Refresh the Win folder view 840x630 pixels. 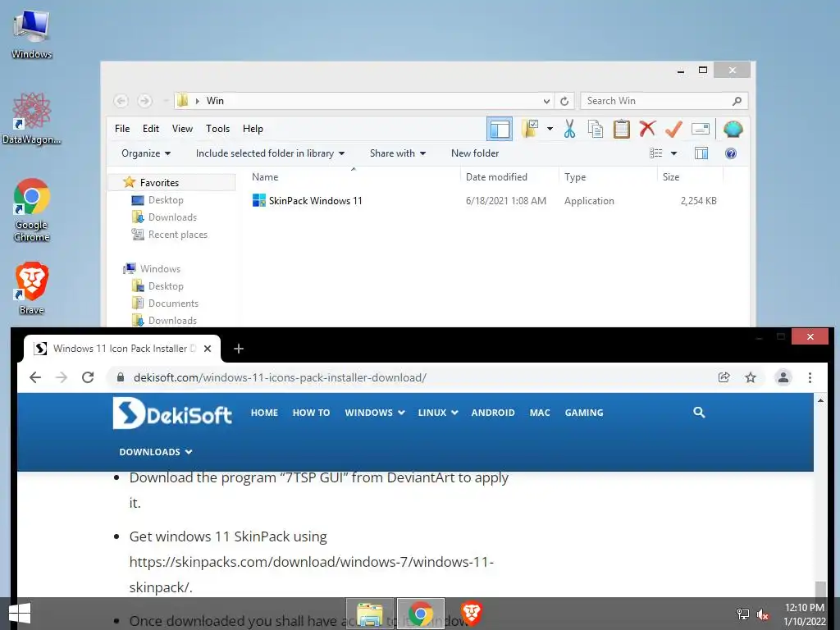pos(564,101)
